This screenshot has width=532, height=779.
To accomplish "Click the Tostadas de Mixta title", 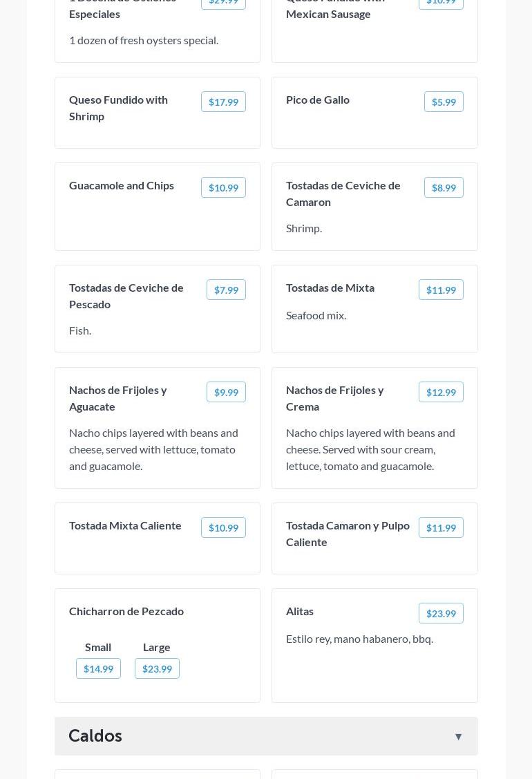I will pyautogui.click(x=330, y=288).
